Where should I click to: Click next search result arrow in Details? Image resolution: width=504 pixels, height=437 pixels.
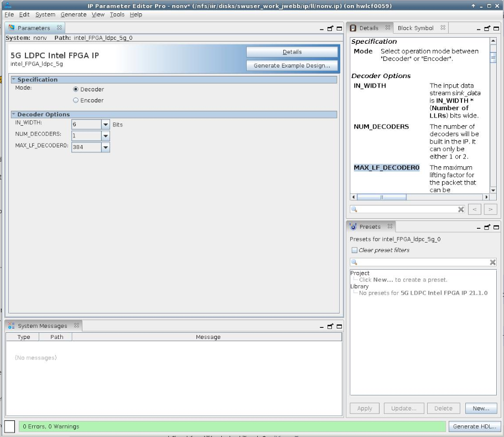(x=490, y=209)
